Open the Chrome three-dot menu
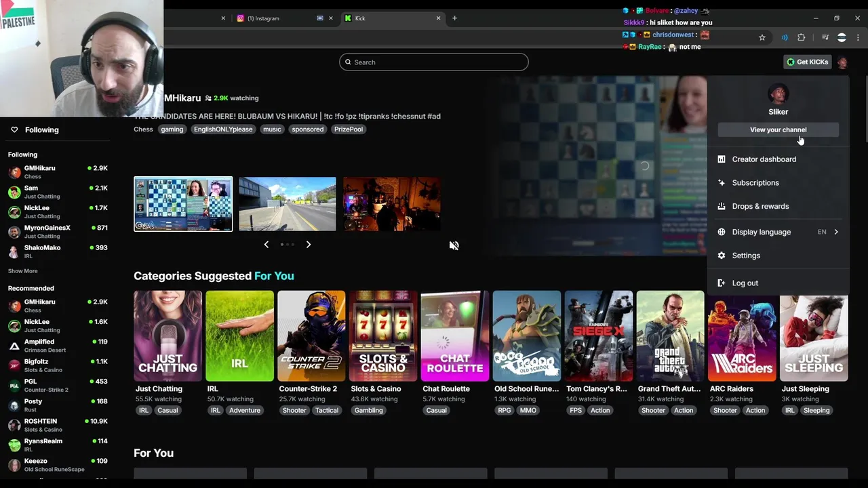The height and width of the screenshot is (488, 868). click(859, 37)
